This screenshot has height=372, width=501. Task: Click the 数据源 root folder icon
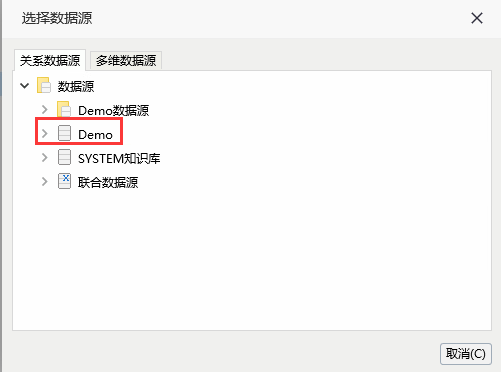(x=44, y=85)
